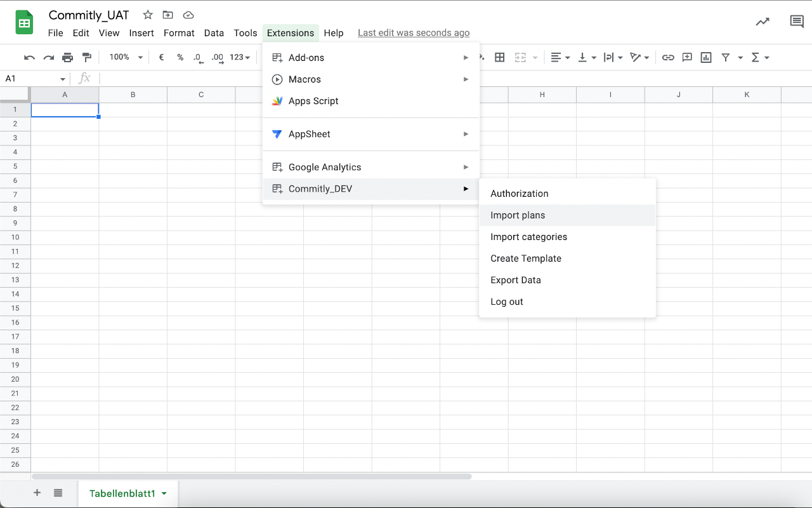Check the cloud document status icon
The height and width of the screenshot is (508, 812).
(188, 15)
